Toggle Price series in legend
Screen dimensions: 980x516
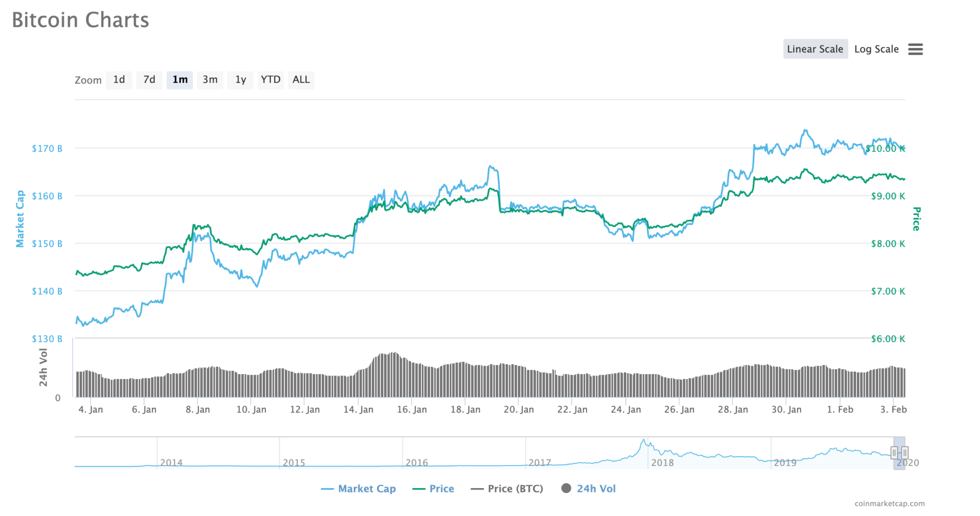point(433,489)
